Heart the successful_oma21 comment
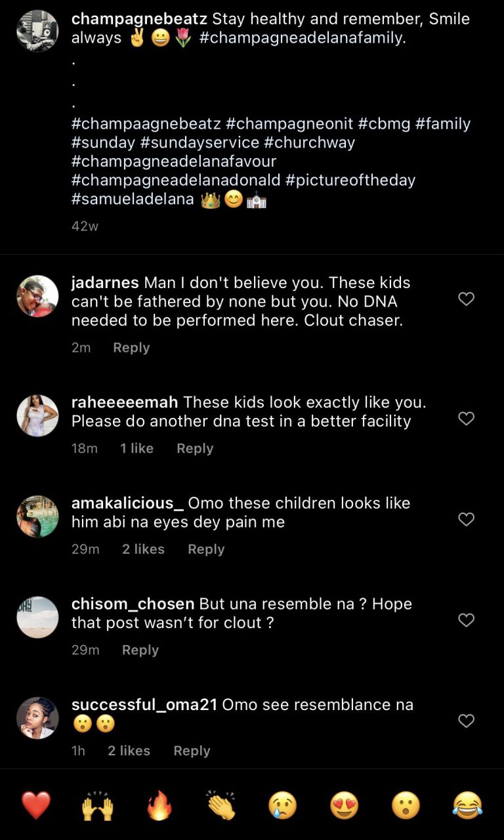 466,721
